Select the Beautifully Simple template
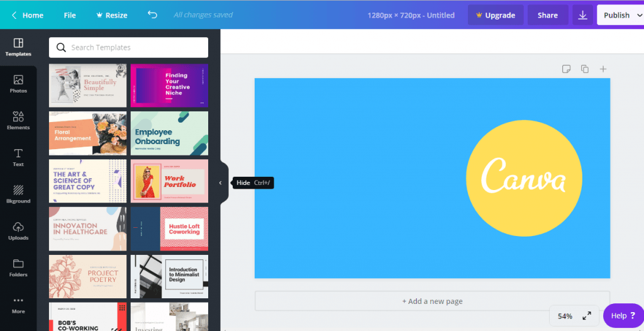The image size is (644, 331). [x=88, y=86]
